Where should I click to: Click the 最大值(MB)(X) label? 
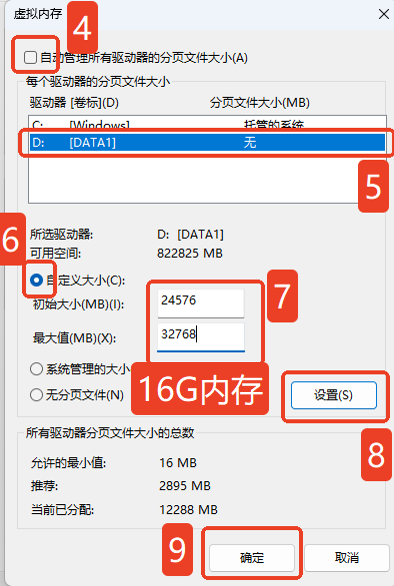pyautogui.click(x=74, y=338)
